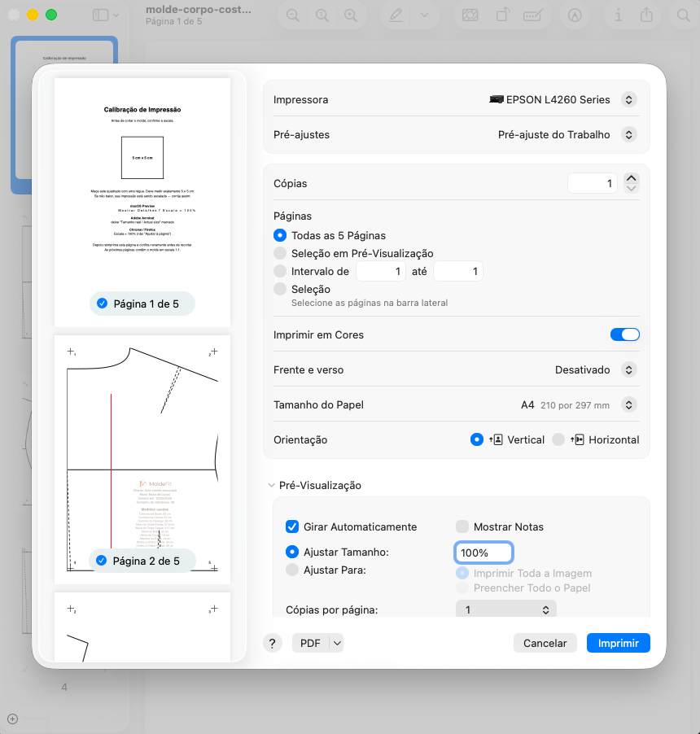This screenshot has height=734, width=700.
Task: Collapse the Pré-Visualização section
Action: pyautogui.click(x=272, y=486)
